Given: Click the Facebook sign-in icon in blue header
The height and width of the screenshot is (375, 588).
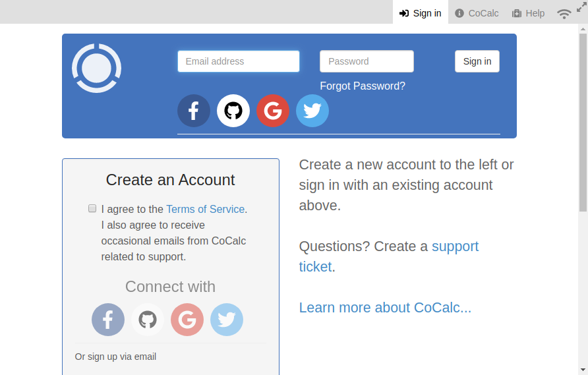Looking at the screenshot, I should [x=194, y=111].
